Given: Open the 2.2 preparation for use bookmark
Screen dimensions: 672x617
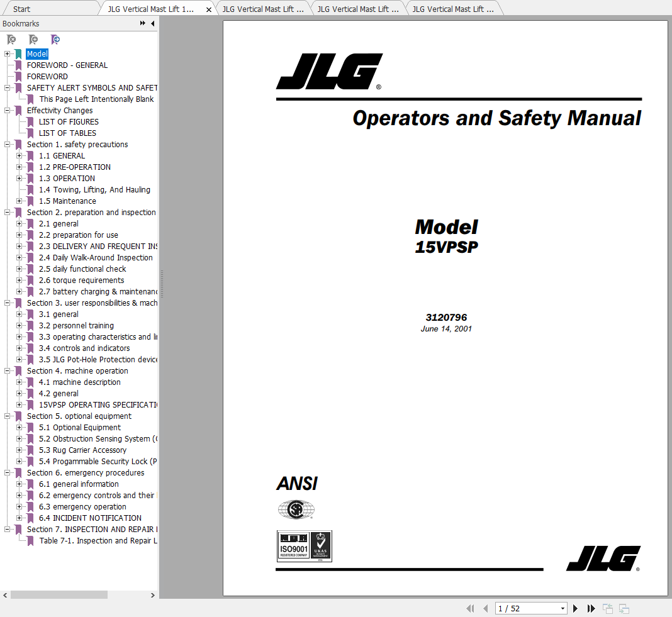Looking at the screenshot, I should (79, 235).
